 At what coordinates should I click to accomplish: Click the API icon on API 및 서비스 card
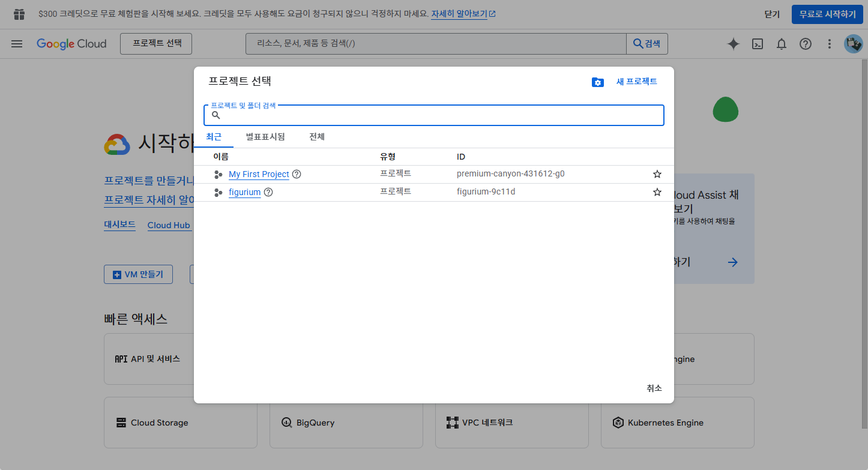pos(121,359)
